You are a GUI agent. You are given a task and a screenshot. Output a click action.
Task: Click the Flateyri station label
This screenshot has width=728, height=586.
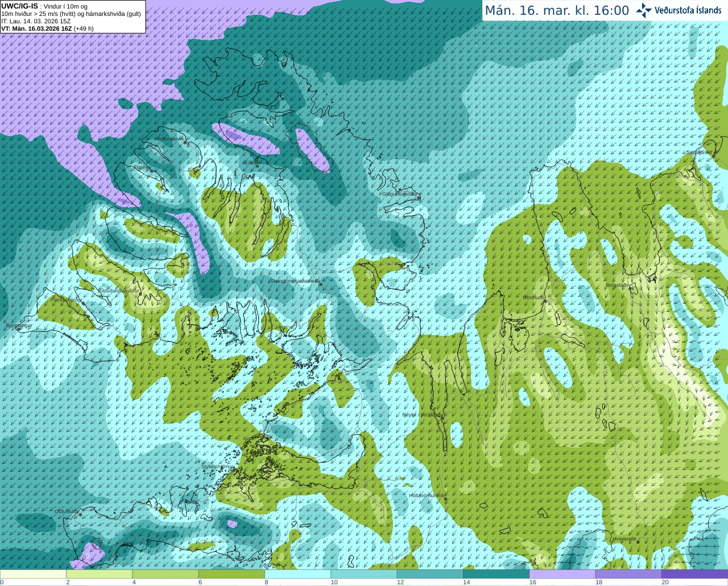click(x=142, y=167)
